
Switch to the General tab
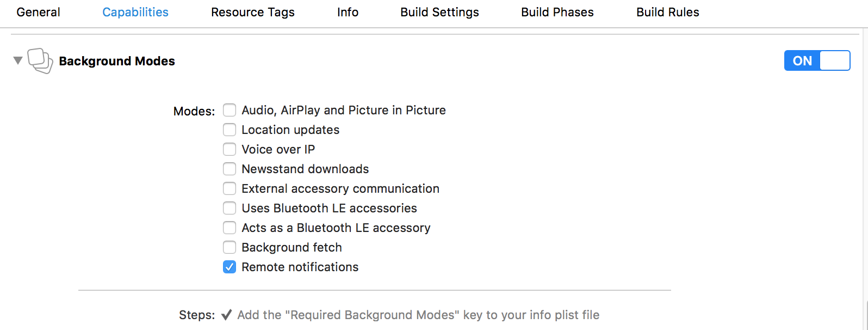(38, 12)
